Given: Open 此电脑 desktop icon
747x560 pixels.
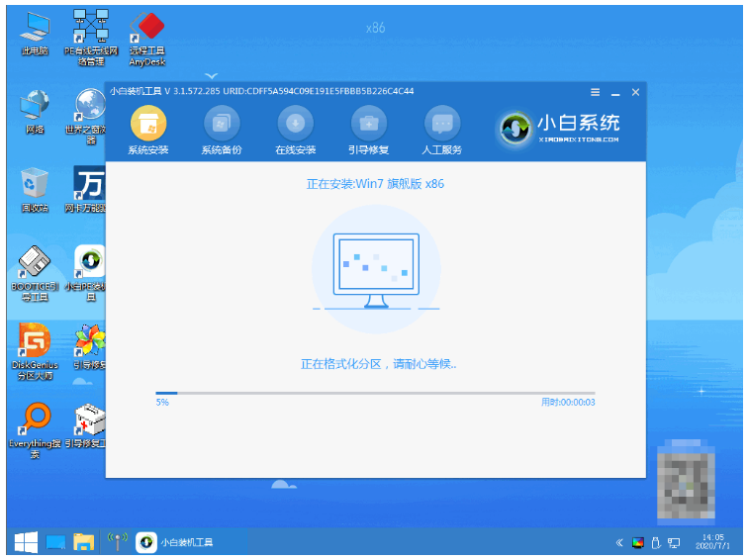Looking at the screenshot, I should [x=35, y=34].
